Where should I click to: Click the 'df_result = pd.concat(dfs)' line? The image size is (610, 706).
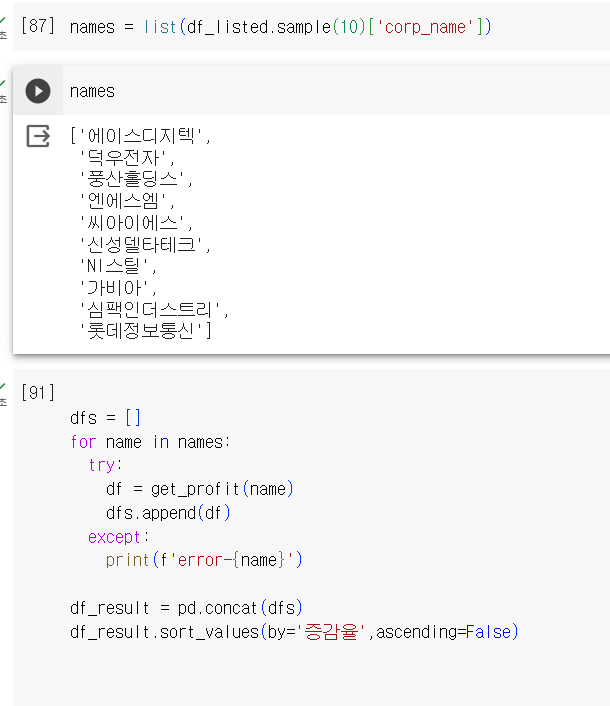pyautogui.click(x=186, y=608)
